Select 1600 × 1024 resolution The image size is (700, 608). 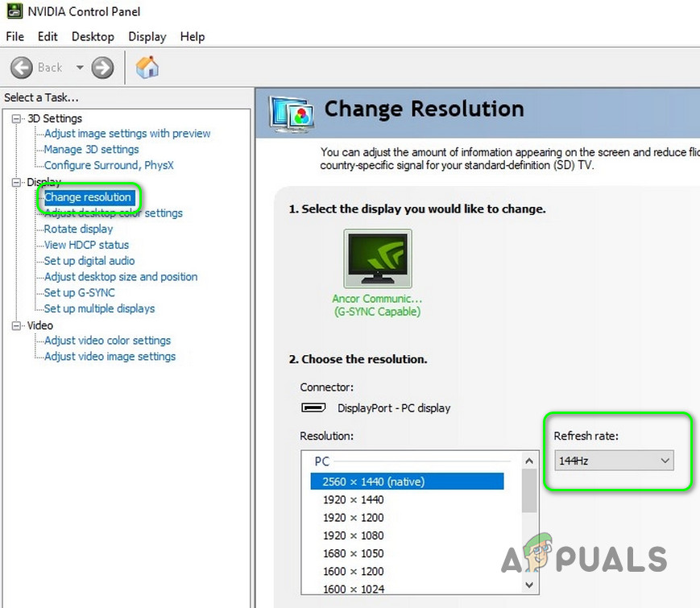pos(354,589)
